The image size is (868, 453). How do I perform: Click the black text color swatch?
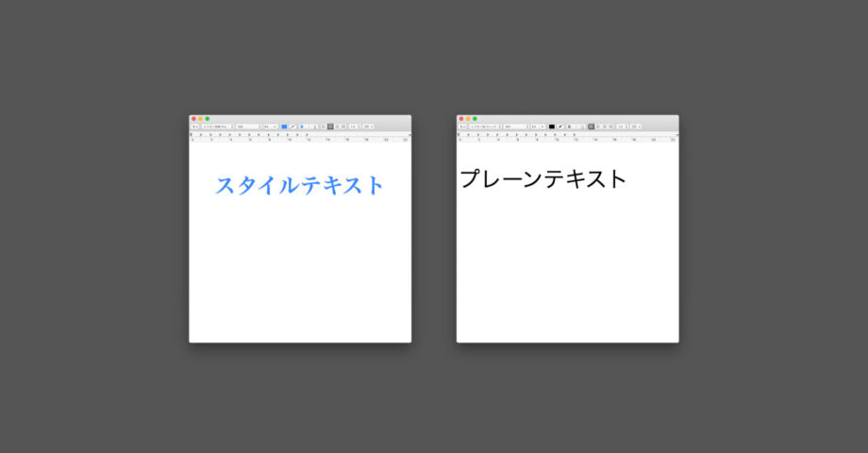point(552,126)
